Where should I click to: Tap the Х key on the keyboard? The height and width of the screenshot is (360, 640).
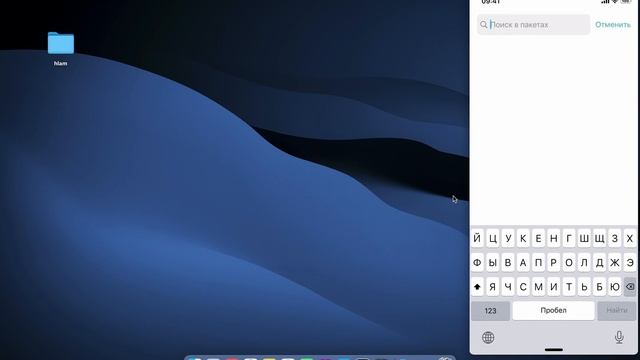tap(630, 238)
